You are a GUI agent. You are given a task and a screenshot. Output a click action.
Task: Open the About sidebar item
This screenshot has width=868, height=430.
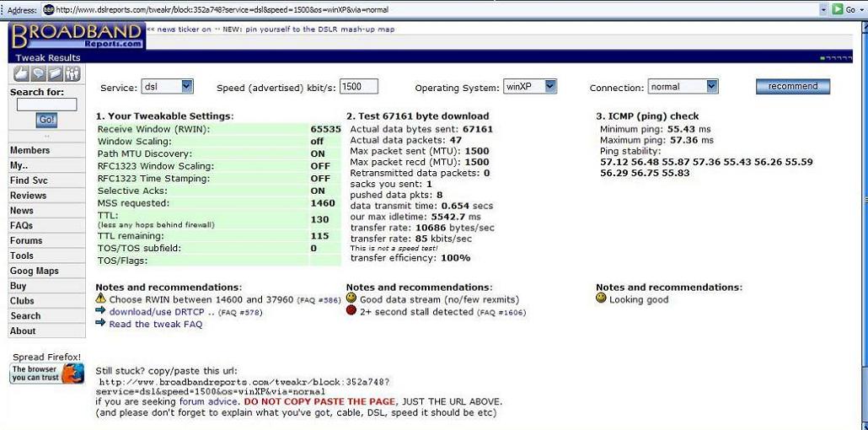coord(47,331)
